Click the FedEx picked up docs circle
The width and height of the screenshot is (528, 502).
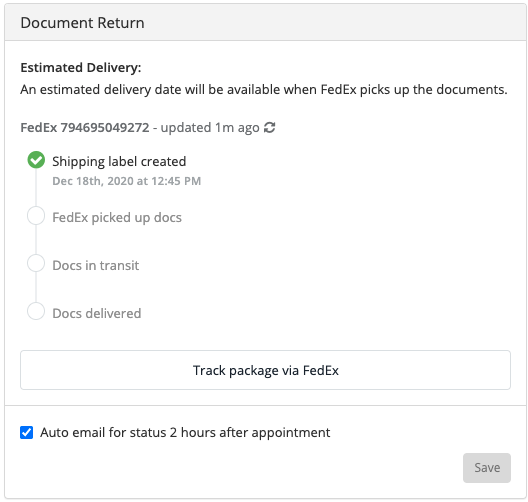pos(36,215)
